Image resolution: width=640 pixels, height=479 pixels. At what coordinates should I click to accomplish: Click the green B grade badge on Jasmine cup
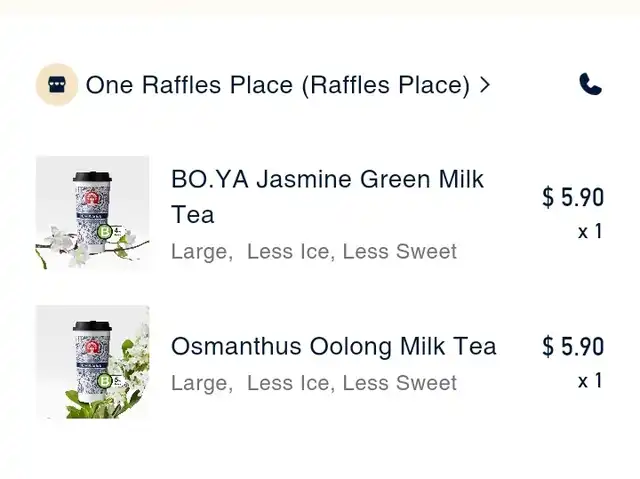(x=104, y=232)
